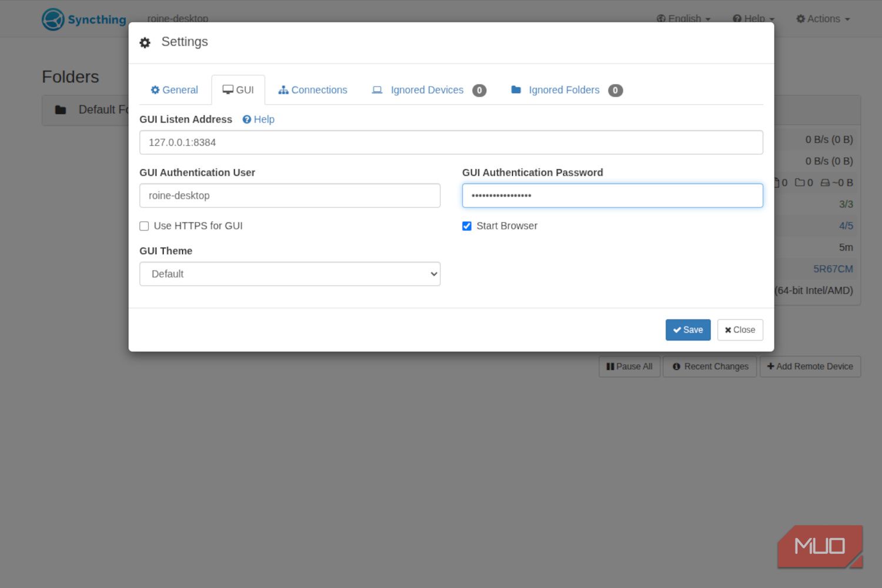882x588 pixels.
Task: Uncheck the Start Browser checkbox
Action: 467,226
